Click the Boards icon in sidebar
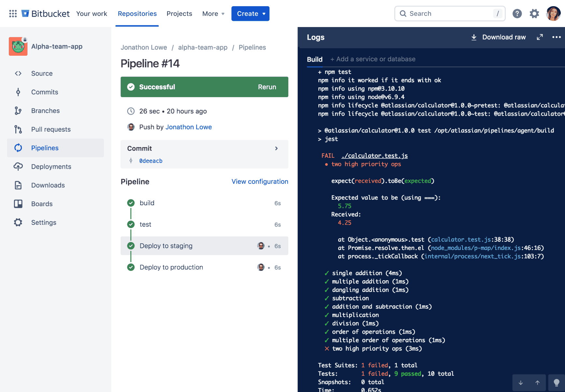 tap(18, 204)
